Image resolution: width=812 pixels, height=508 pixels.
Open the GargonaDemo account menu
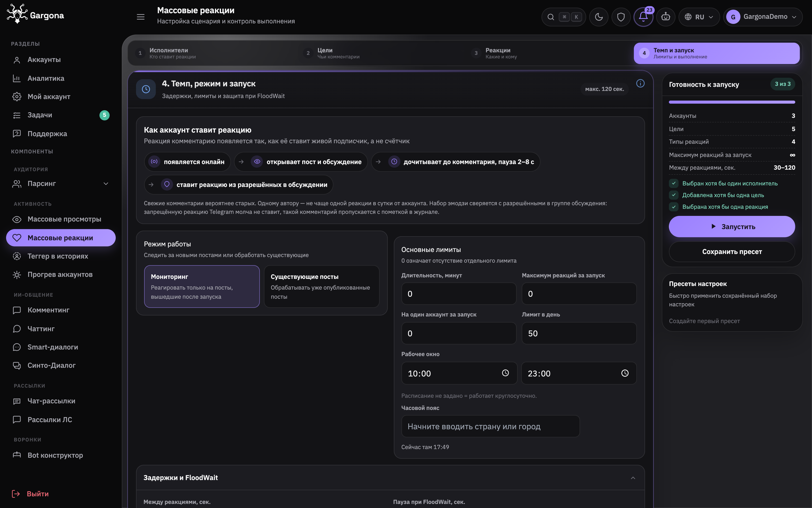[x=763, y=17]
